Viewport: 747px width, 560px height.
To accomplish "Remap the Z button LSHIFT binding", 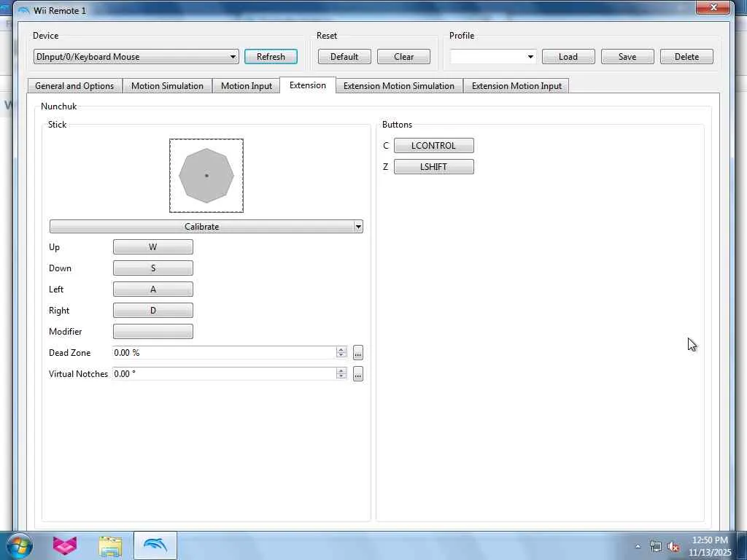I will tap(434, 167).
